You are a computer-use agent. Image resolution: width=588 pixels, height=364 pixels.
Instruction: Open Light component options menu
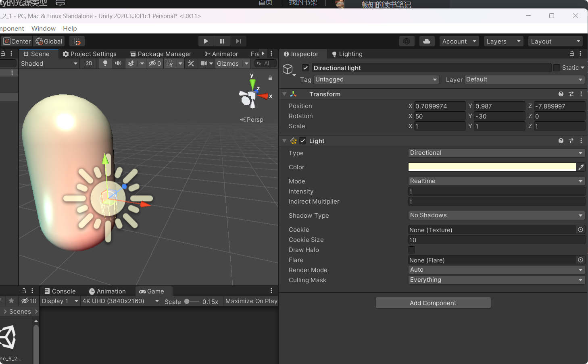click(581, 141)
